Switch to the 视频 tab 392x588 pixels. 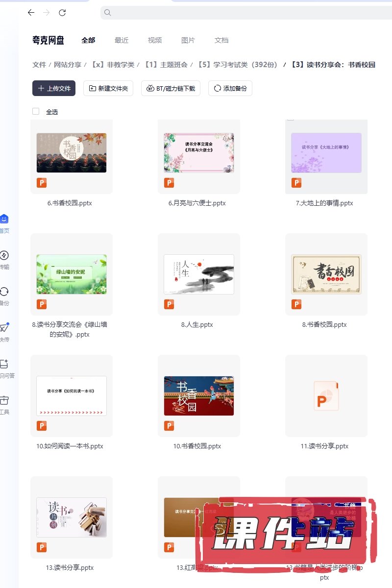pos(155,40)
